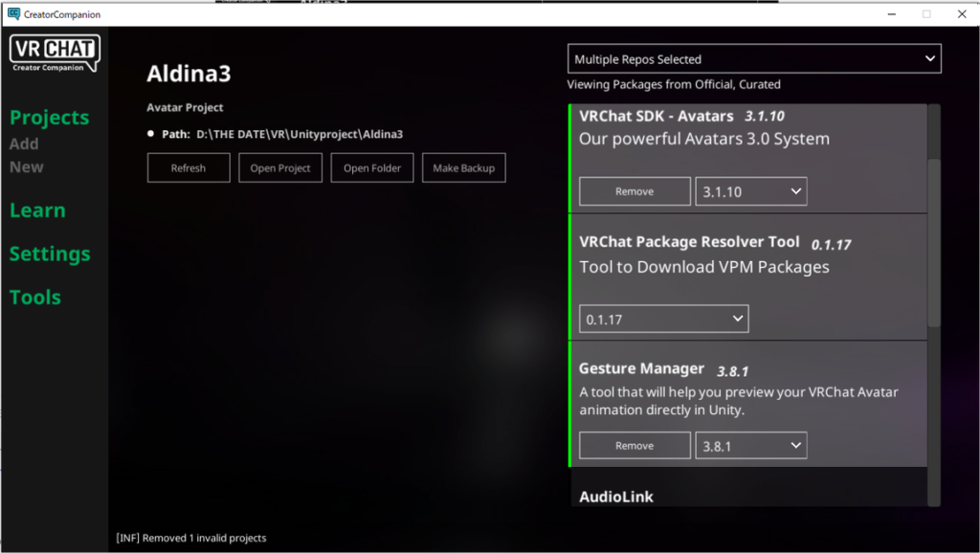
Task: Open the 3.8.1 version dropdown for Gesture Manager
Action: (x=751, y=446)
